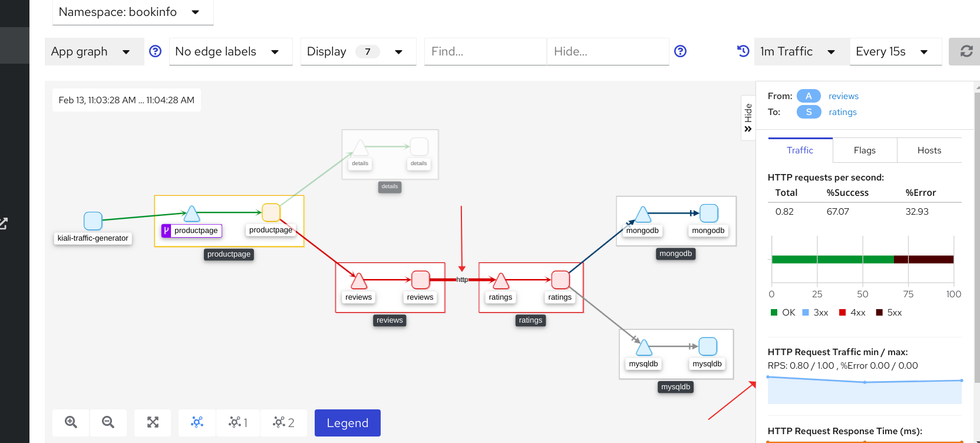The width and height of the screenshot is (980, 443).
Task: Select the ratings service triangle node
Action: pyautogui.click(x=501, y=281)
